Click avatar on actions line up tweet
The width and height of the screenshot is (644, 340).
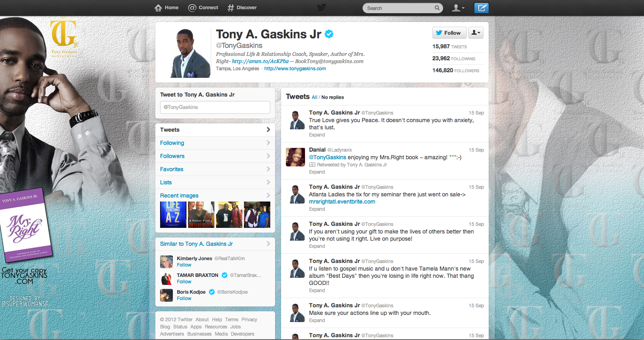(295, 312)
